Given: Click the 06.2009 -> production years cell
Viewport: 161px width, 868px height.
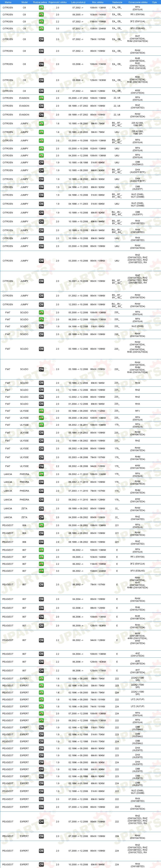Looking at the screenshot, I should pos(78,626).
